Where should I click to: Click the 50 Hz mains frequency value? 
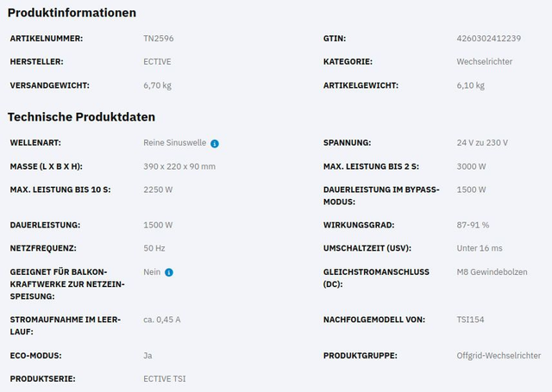coord(154,248)
